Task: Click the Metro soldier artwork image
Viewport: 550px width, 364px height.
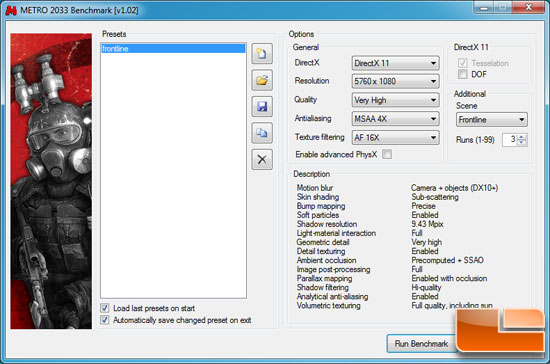Action: tap(51, 181)
